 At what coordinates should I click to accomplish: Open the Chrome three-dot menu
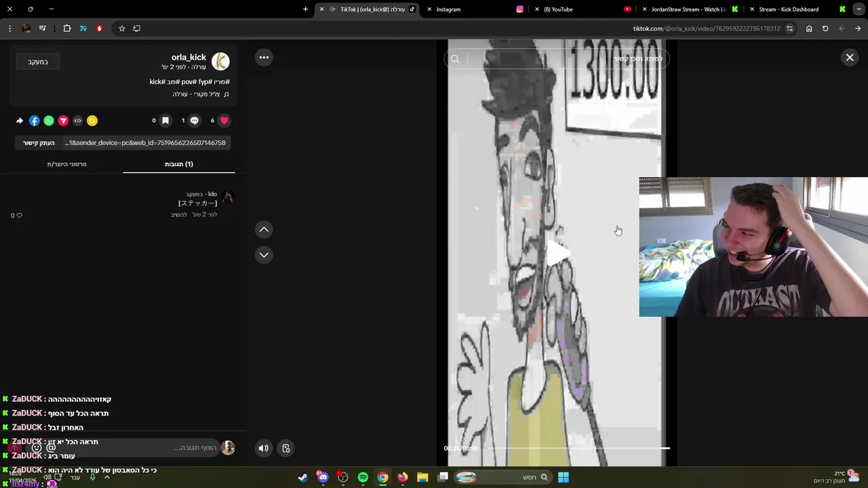click(x=9, y=28)
